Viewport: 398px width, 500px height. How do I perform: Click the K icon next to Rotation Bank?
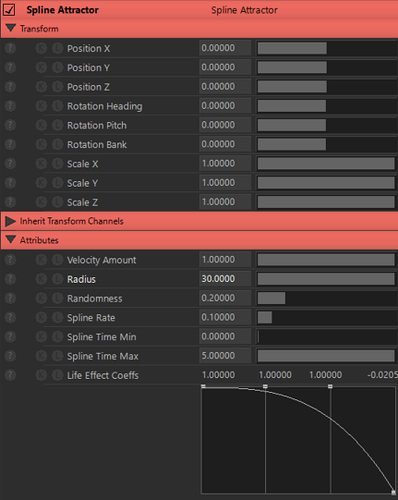point(41,145)
